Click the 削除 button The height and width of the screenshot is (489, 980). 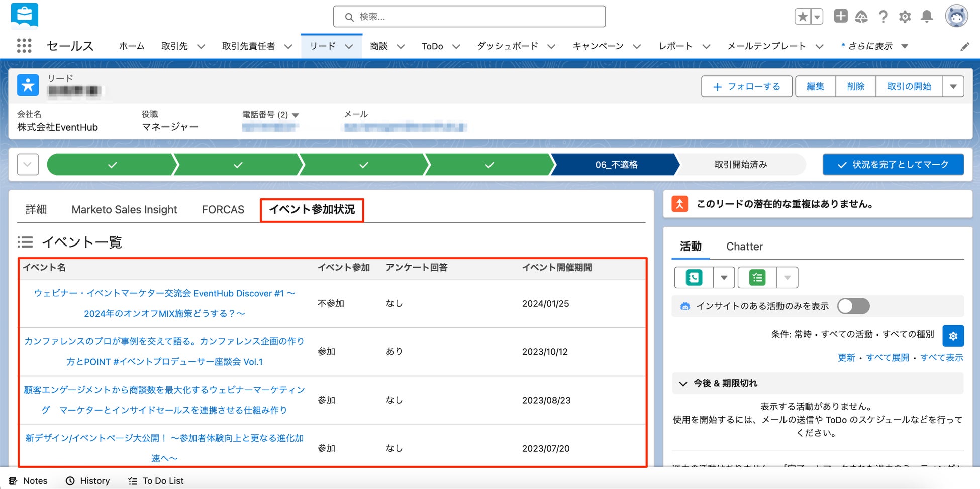tap(855, 86)
